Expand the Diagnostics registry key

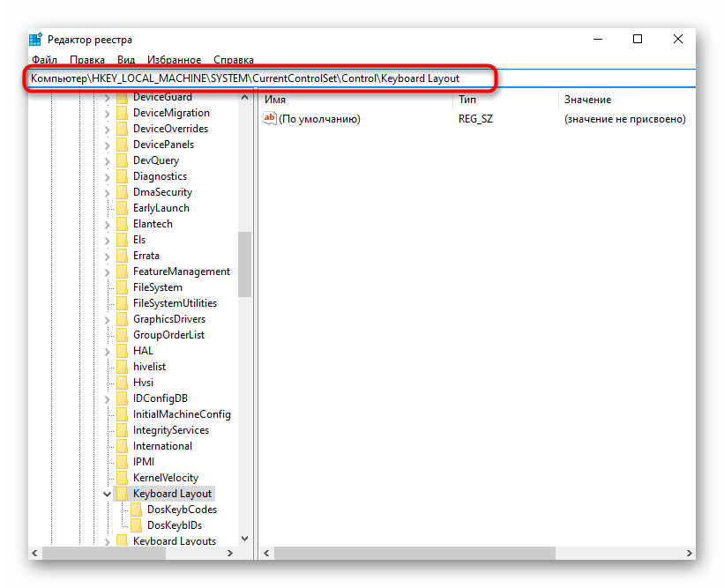[107, 176]
